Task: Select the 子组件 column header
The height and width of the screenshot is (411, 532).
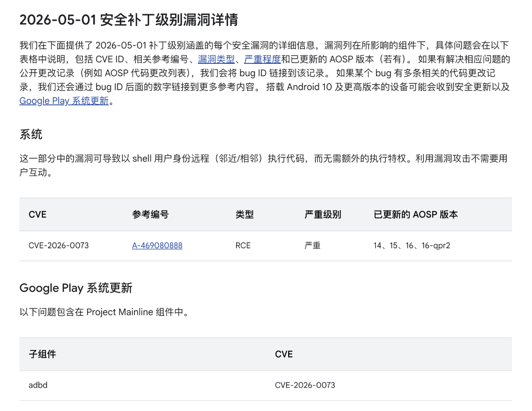Action: (x=42, y=354)
